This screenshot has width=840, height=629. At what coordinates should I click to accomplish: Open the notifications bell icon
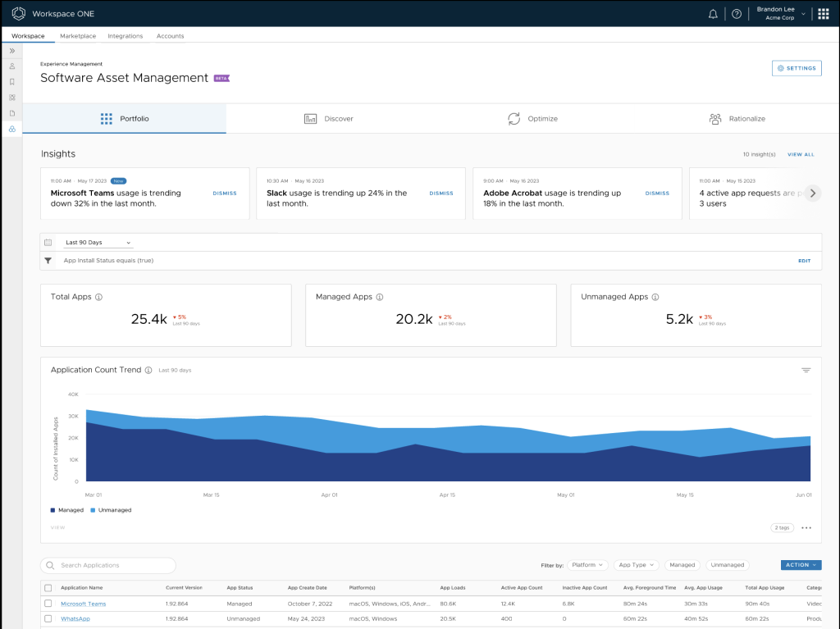pyautogui.click(x=713, y=14)
